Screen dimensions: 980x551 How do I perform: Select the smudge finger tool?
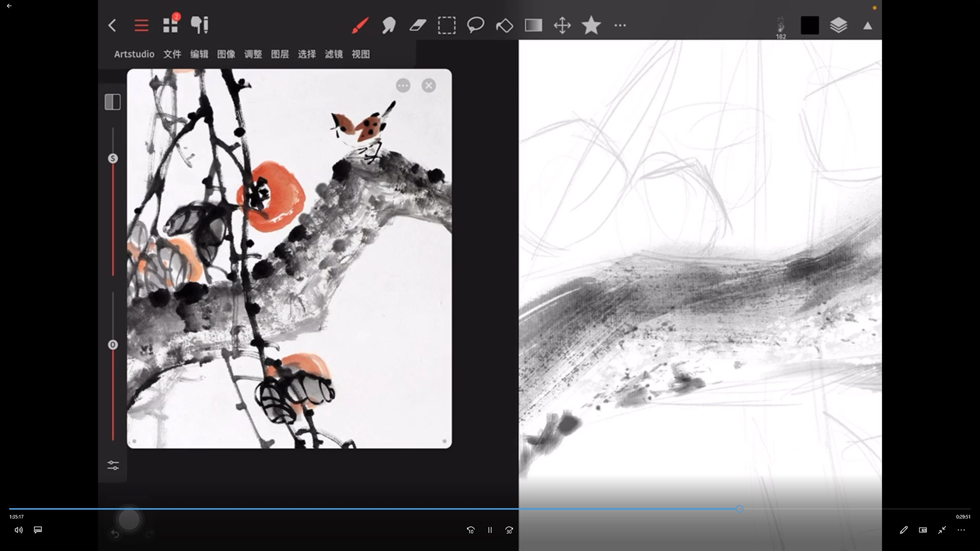pos(389,25)
